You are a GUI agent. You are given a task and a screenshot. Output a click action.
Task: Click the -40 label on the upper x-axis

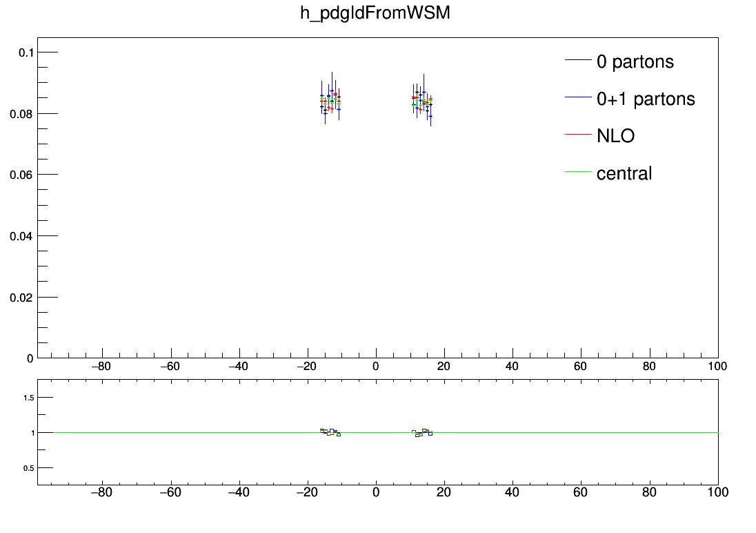[238, 367]
